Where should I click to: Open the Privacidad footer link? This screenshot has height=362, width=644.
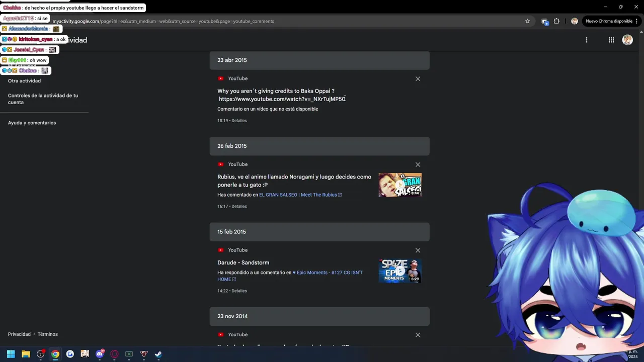pos(19,334)
